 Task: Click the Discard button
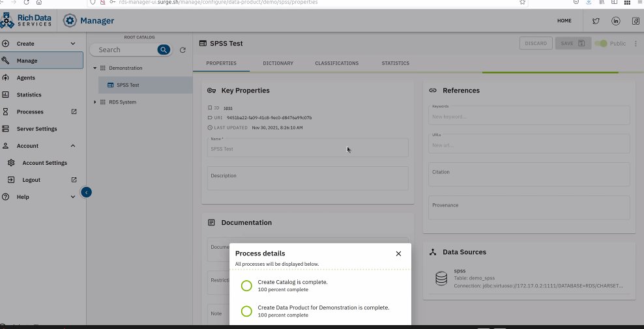click(536, 43)
